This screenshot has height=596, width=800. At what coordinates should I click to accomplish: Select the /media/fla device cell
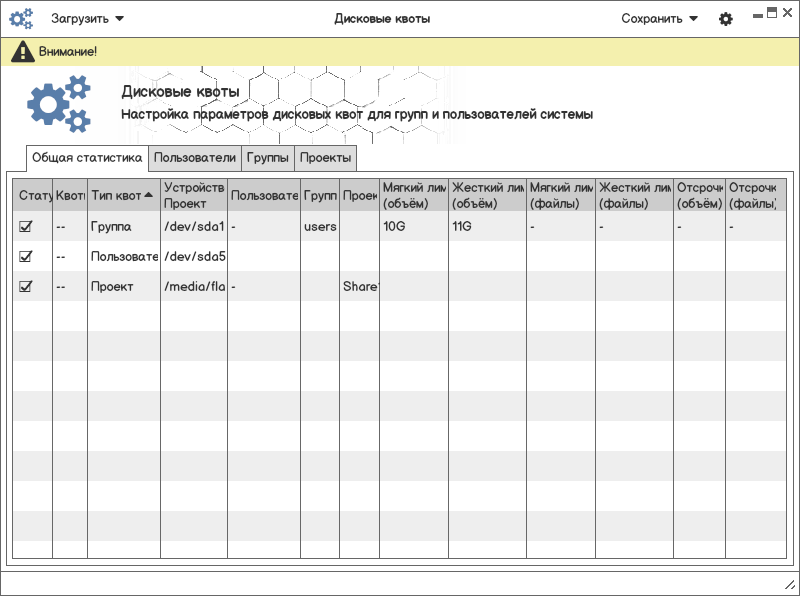[194, 286]
